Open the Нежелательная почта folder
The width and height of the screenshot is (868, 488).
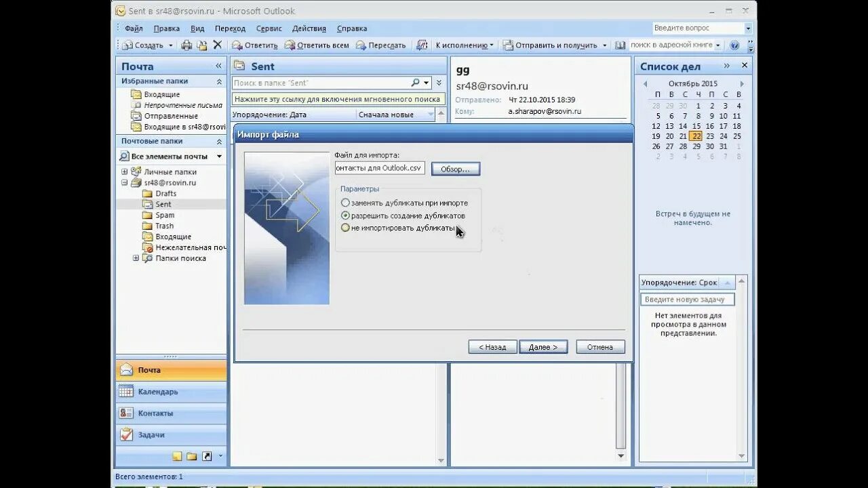click(191, 248)
